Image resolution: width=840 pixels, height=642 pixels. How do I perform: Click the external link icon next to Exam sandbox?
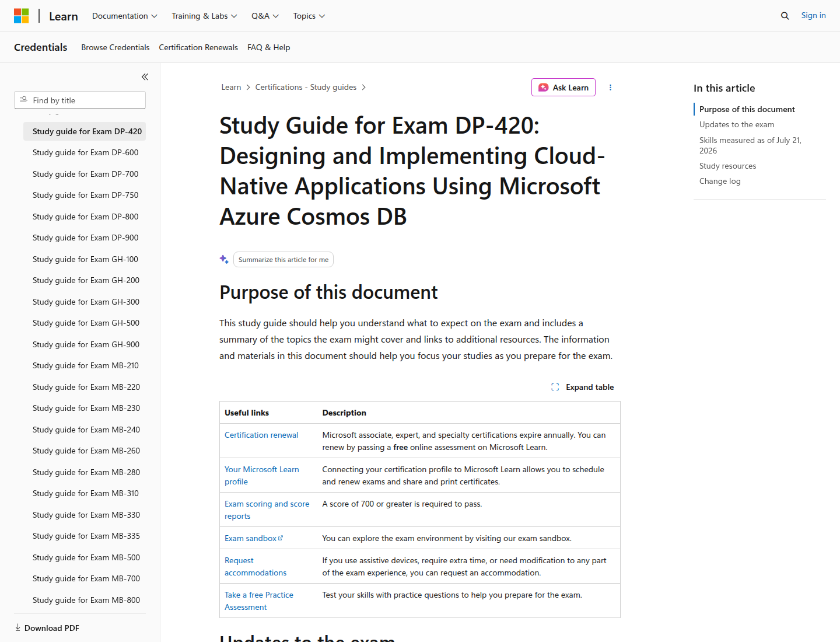pos(281,538)
